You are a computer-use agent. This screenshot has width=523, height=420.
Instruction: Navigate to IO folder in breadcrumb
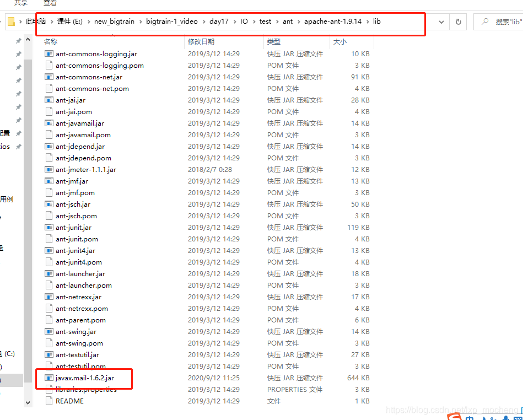244,21
